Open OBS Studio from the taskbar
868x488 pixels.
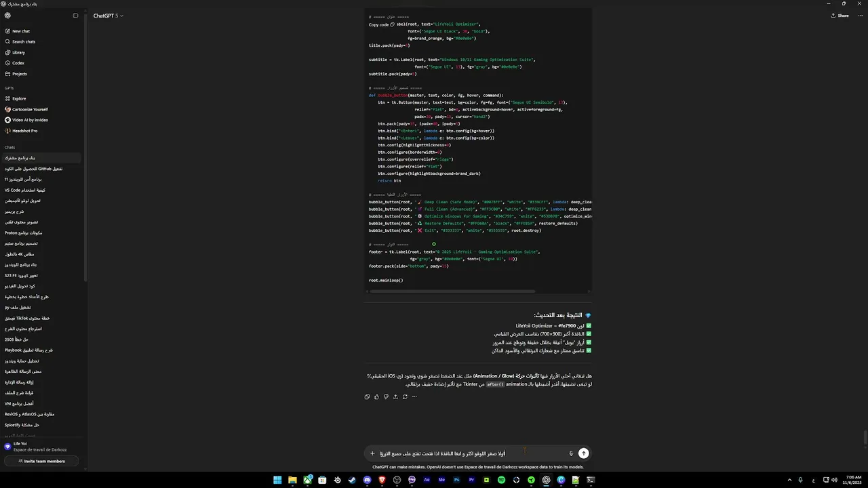click(397, 480)
